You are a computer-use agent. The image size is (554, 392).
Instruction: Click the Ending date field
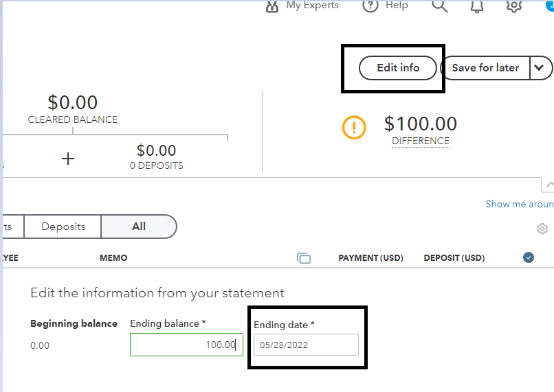click(306, 345)
